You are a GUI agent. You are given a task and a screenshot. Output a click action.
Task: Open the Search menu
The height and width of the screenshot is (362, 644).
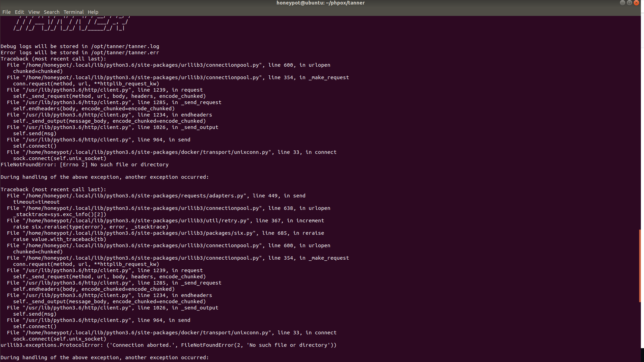(x=52, y=12)
